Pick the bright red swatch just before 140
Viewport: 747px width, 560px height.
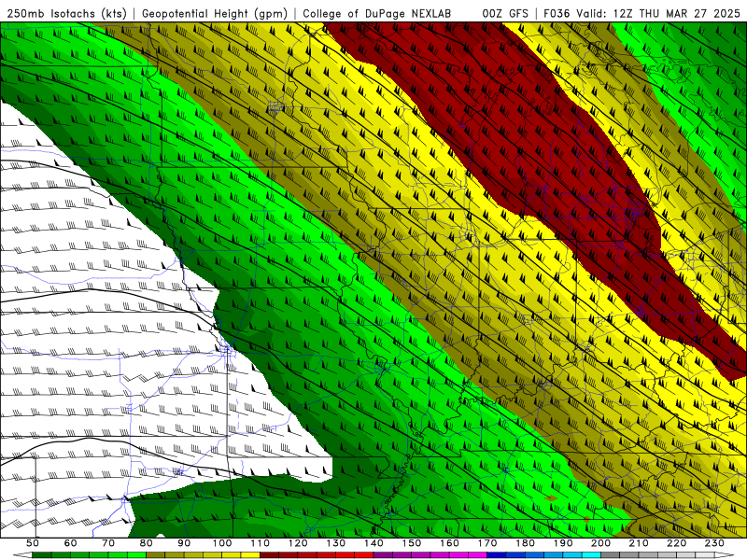tap(364, 554)
